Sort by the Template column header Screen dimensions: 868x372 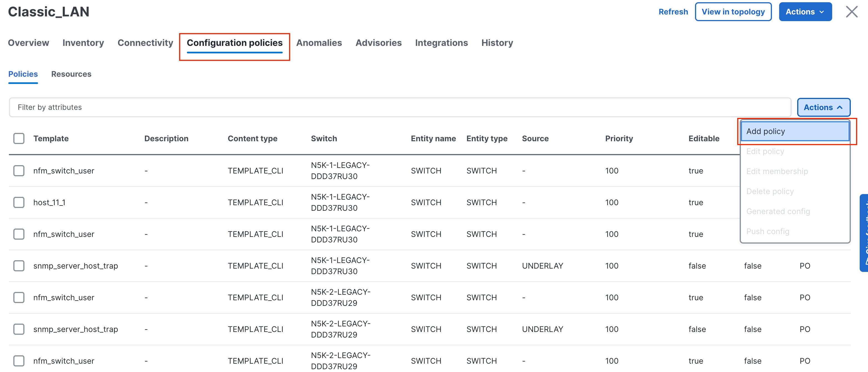(x=51, y=138)
